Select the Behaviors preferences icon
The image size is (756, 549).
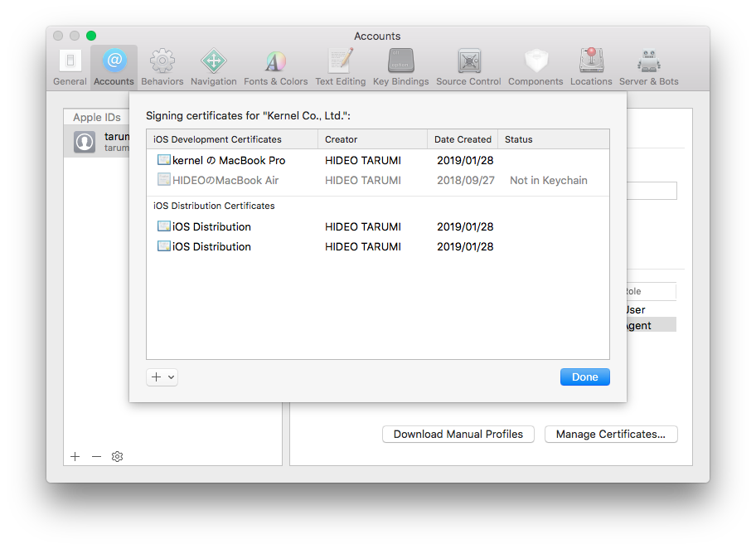[162, 67]
